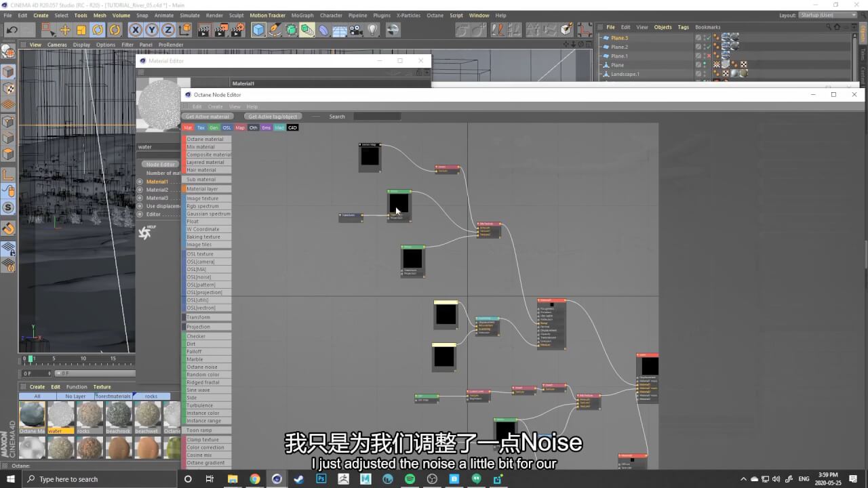868x488 pixels.
Task: Toggle the Mat node filter
Action: (188, 127)
